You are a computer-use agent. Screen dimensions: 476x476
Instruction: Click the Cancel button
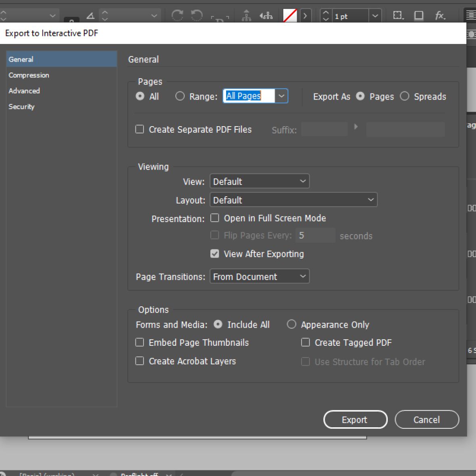[427, 420]
